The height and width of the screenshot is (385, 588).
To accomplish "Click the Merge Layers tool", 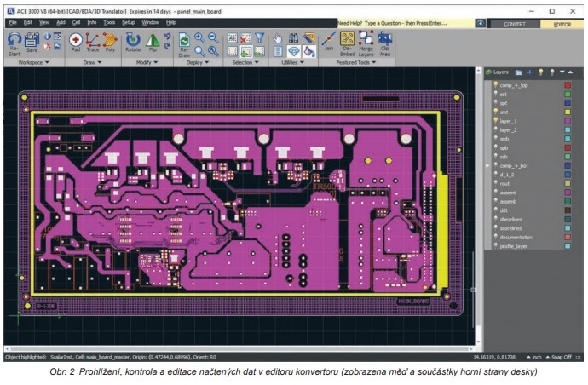I will click(x=366, y=44).
